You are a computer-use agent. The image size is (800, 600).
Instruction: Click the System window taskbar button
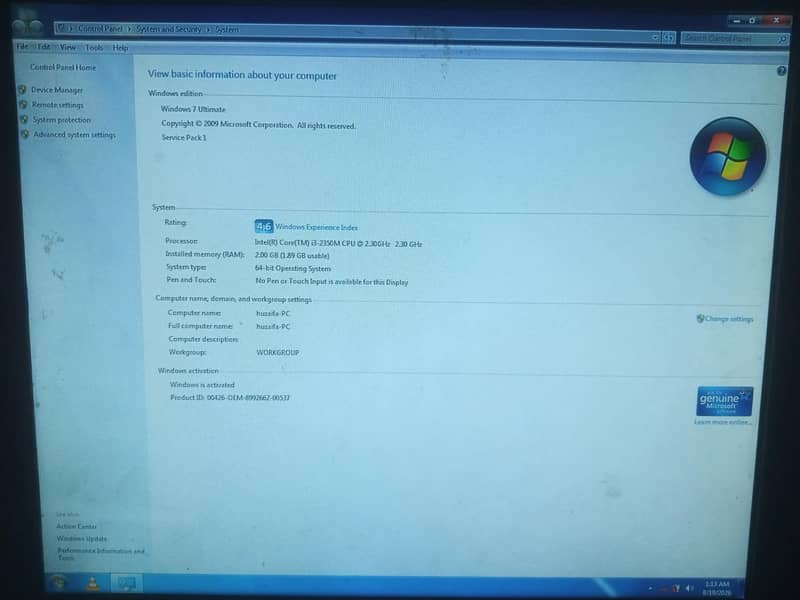[x=126, y=583]
